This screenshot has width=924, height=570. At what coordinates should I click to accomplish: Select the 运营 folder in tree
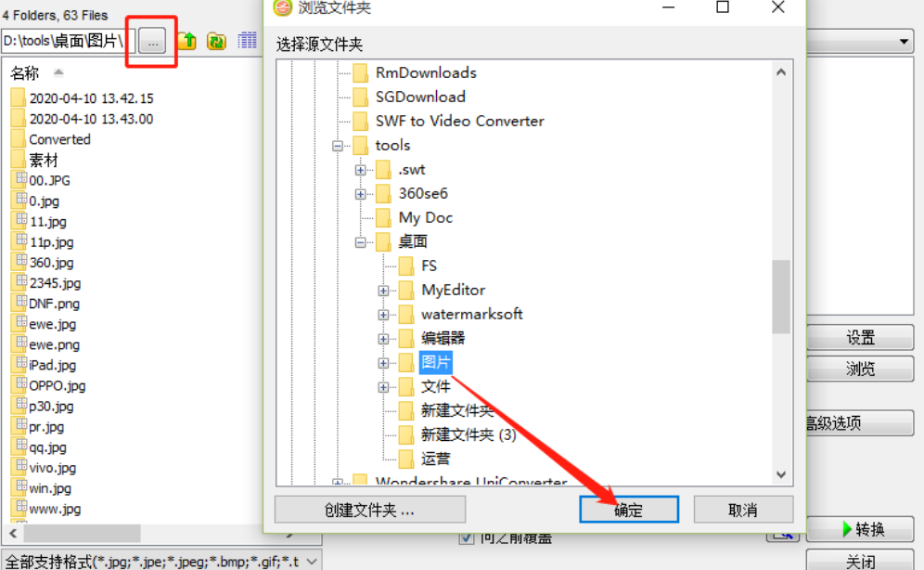click(435, 459)
